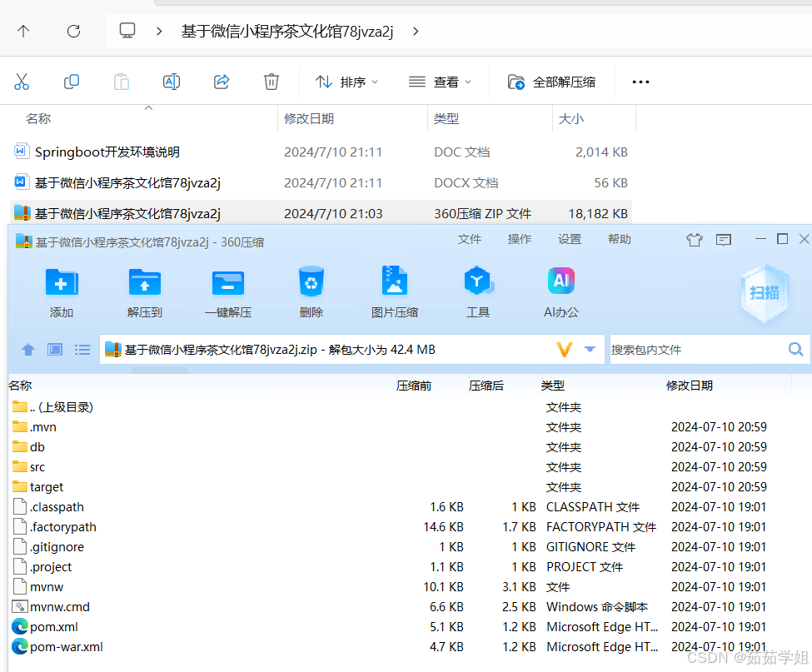Image resolution: width=812 pixels, height=672 pixels.
Task: Open the 帮助 menu in 360压缩
Action: (620, 239)
